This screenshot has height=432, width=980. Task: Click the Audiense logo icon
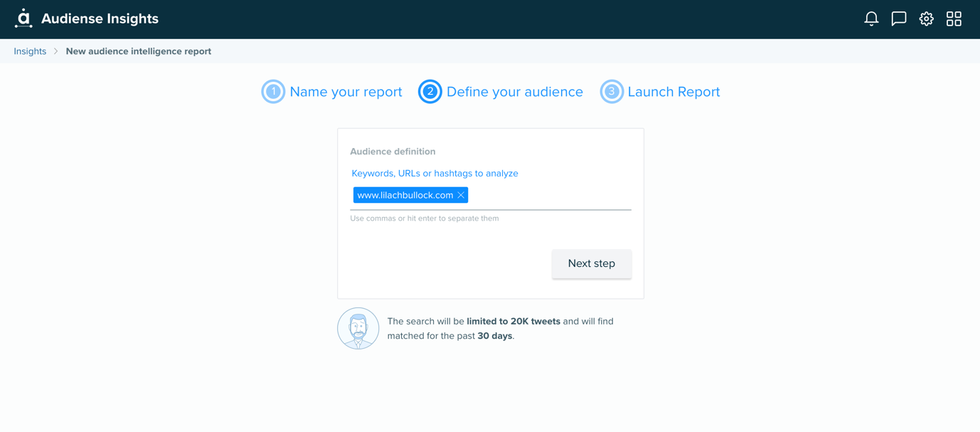tap(23, 19)
